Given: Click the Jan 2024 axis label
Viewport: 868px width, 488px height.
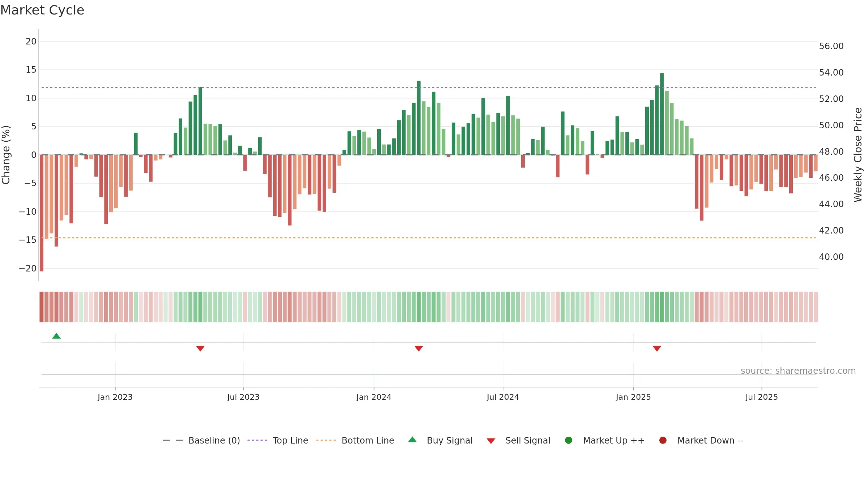Looking at the screenshot, I should pyautogui.click(x=374, y=397).
